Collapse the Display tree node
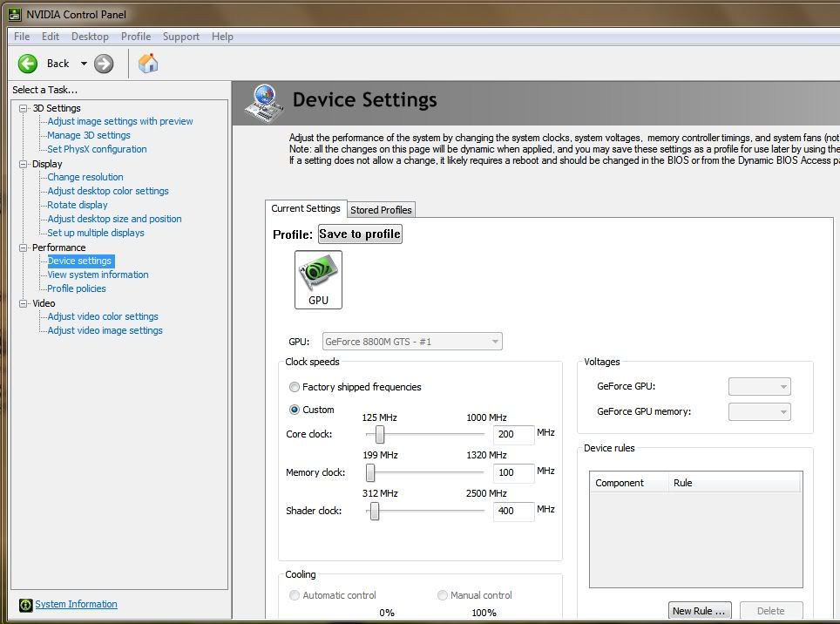 pyautogui.click(x=23, y=164)
